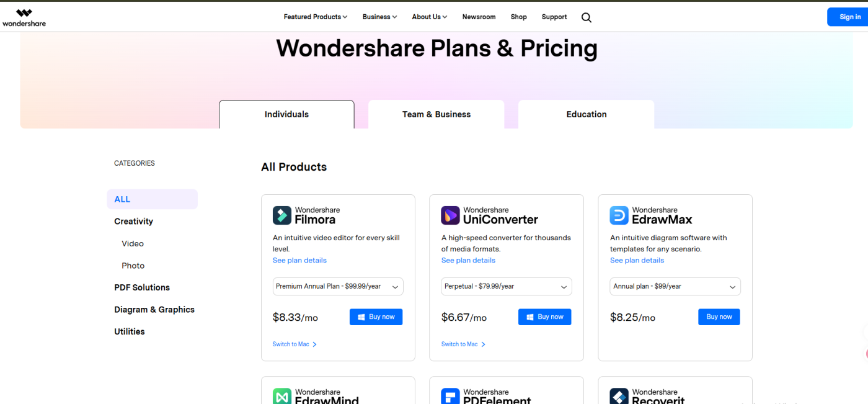
Task: Click the Filmora product icon
Action: click(282, 215)
